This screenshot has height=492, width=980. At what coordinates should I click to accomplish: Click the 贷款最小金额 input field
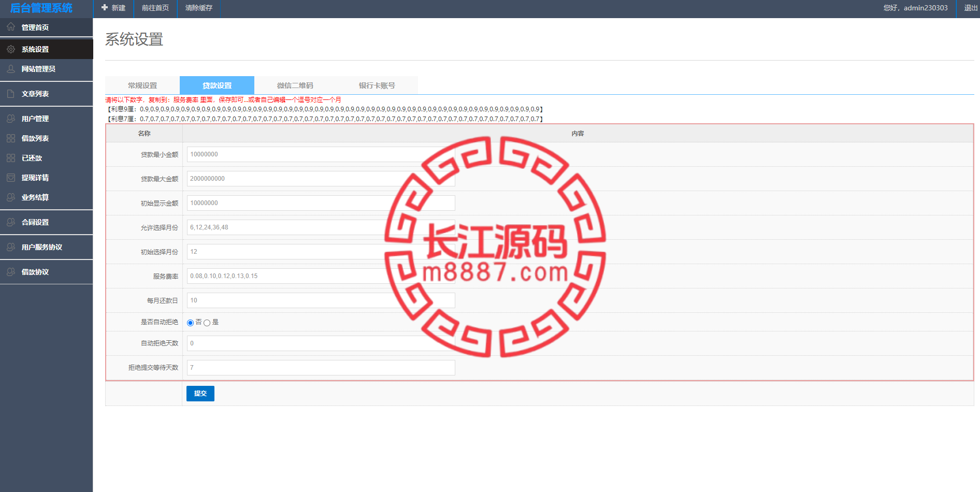pyautogui.click(x=321, y=154)
